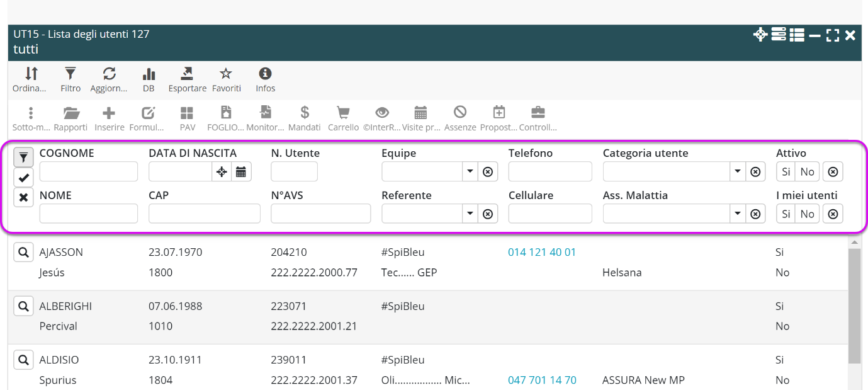Set Attivo filter to No
This screenshot has height=390, width=868.
pos(807,172)
